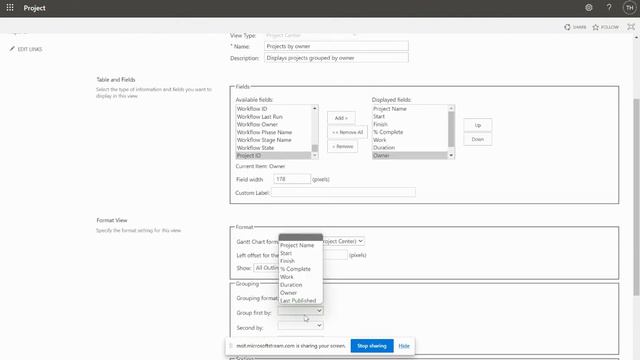The image size is (640, 360).
Task: Open the Gantt Chart format dropdown
Action: 344,241
